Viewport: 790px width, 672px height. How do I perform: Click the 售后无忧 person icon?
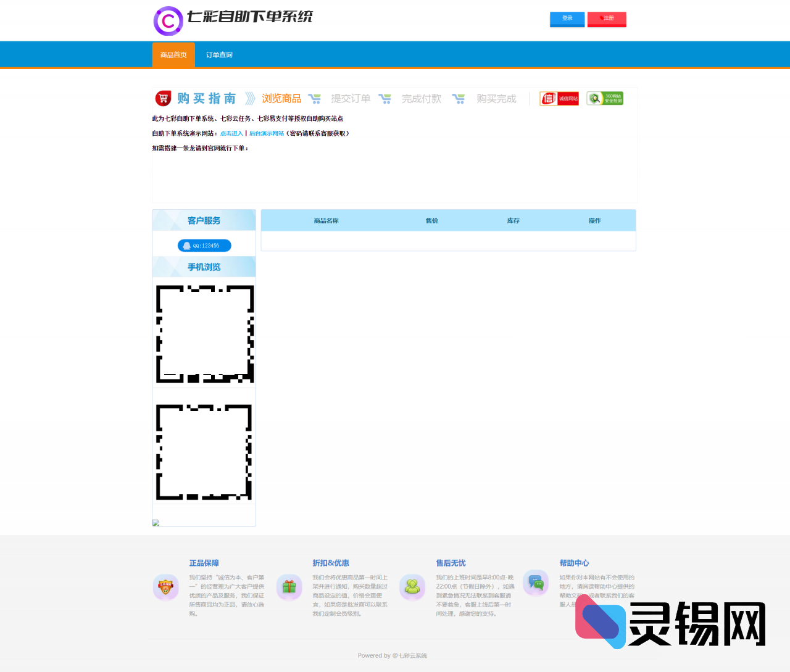tap(412, 587)
